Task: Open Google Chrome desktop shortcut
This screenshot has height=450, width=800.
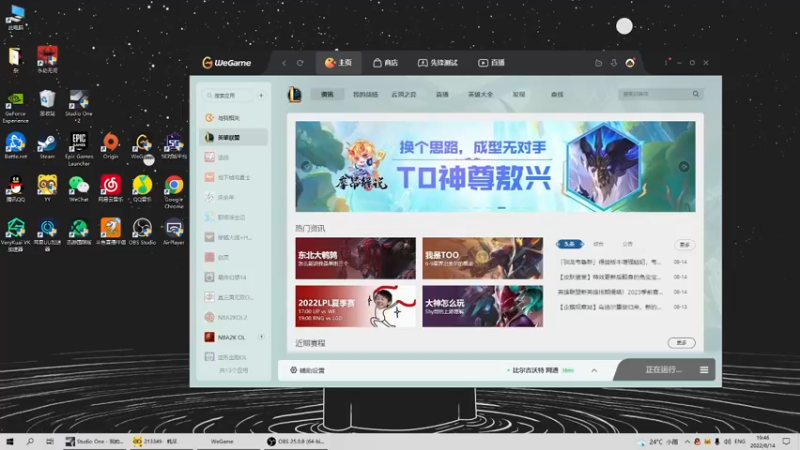Action: point(174,192)
